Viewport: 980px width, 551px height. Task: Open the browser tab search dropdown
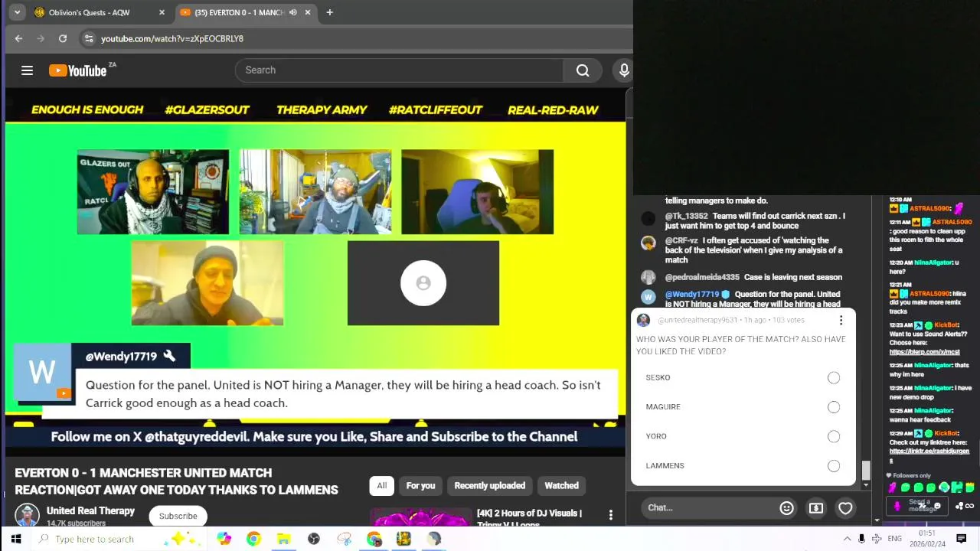[17, 12]
